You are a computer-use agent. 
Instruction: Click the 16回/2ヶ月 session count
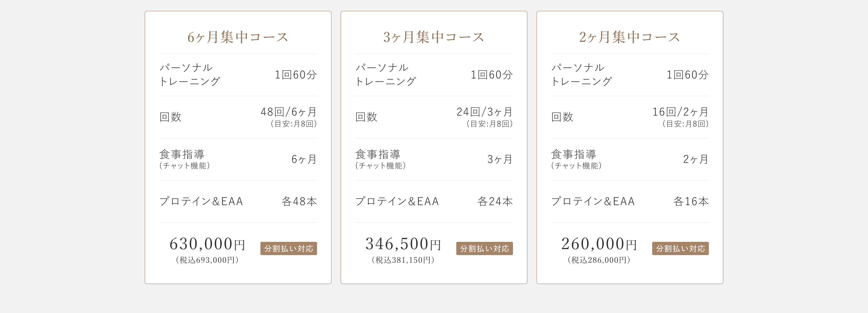click(x=680, y=112)
